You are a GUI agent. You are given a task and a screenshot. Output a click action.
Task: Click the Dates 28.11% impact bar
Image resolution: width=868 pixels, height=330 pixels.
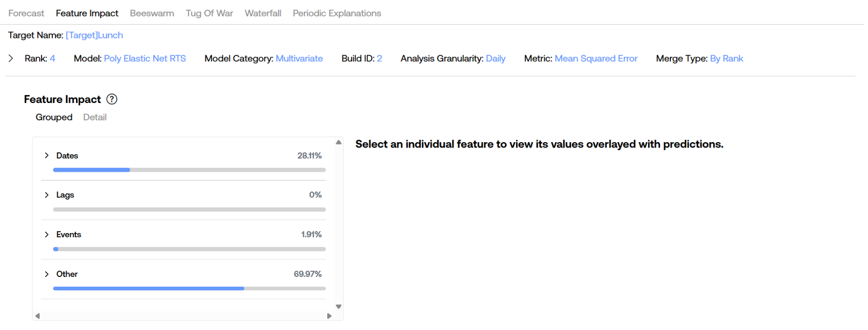189,170
